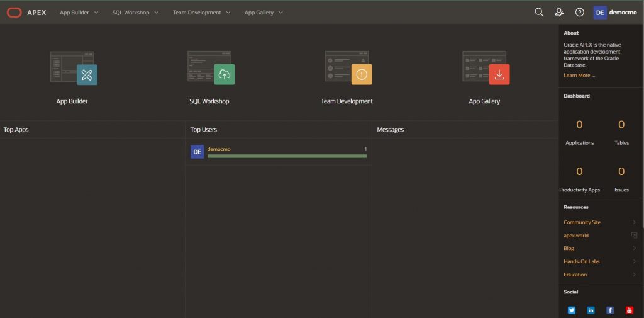Click the Facebook social icon
The image size is (644, 318).
pyautogui.click(x=610, y=310)
